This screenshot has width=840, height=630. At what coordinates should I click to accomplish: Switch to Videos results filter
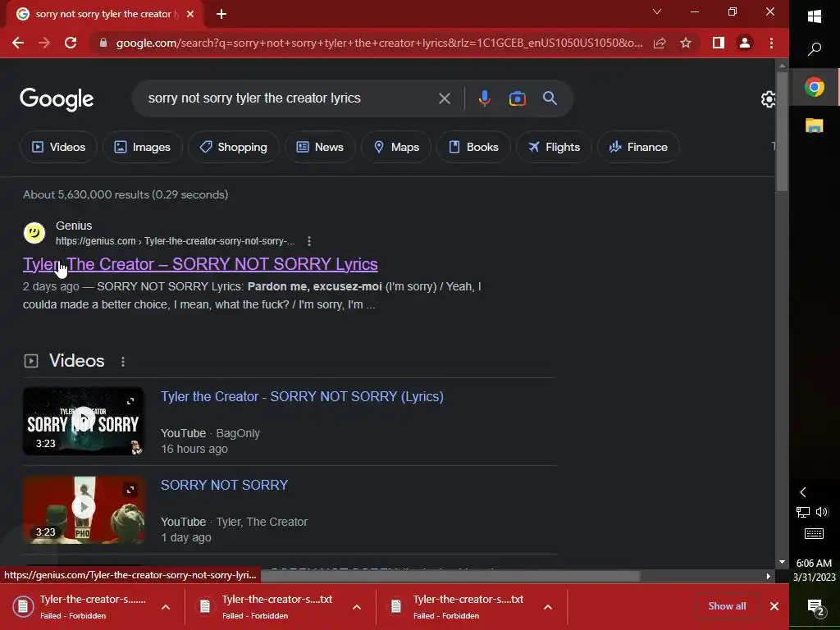(58, 147)
